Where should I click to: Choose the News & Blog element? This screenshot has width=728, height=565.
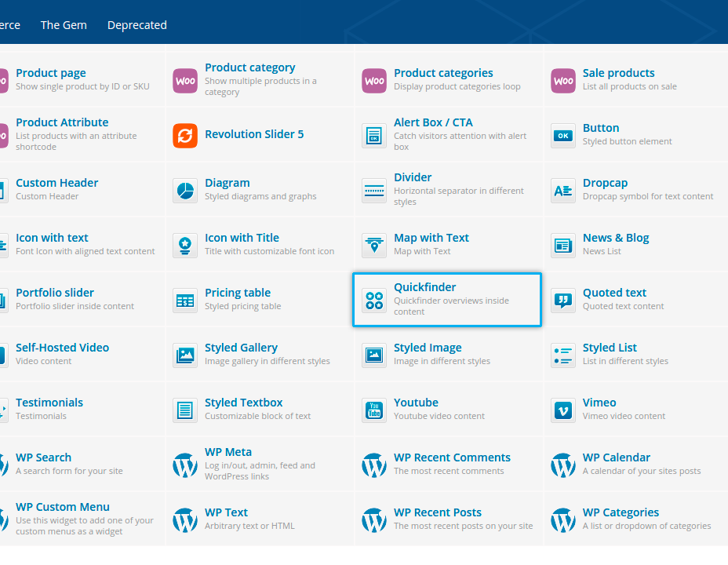(616, 238)
